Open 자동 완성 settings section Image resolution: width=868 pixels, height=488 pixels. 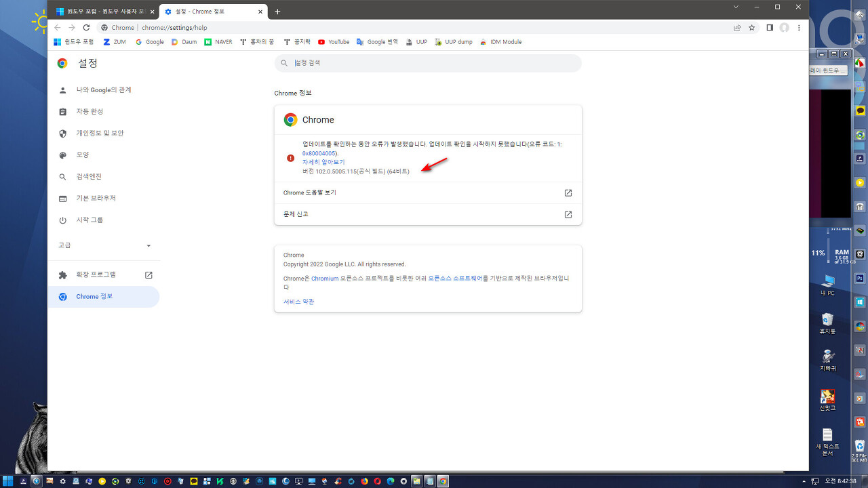[x=104, y=112]
